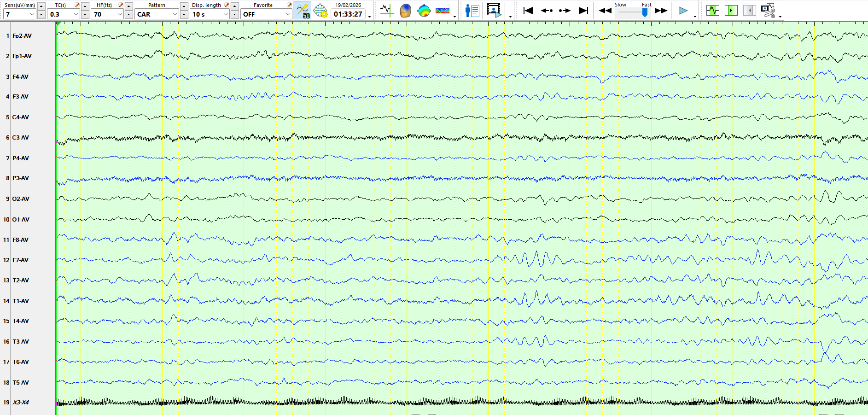Open the Pattern dropdown showing CAR
The height and width of the screenshot is (415, 868).
157,14
